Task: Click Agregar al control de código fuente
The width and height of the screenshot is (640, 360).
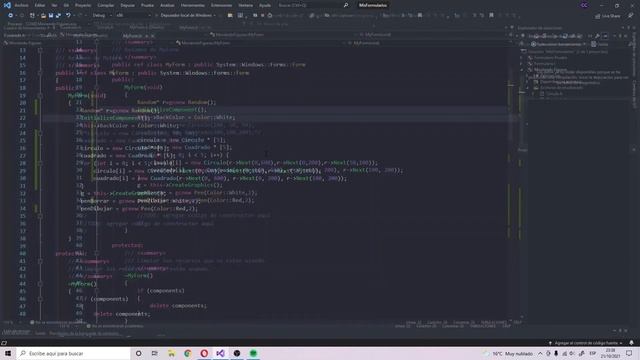Action: pyautogui.click(x=586, y=343)
